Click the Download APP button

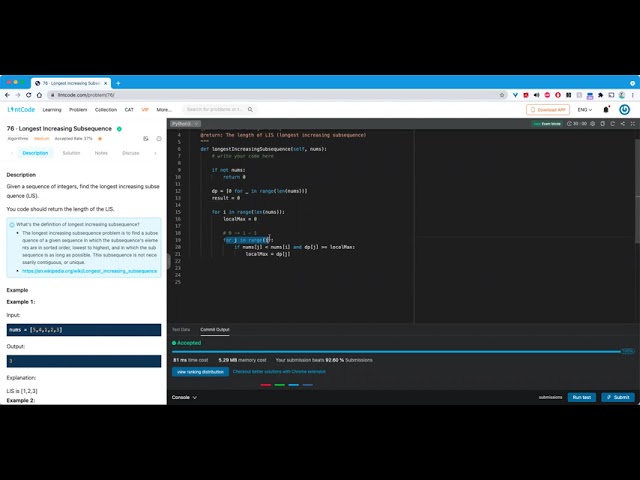tap(548, 110)
